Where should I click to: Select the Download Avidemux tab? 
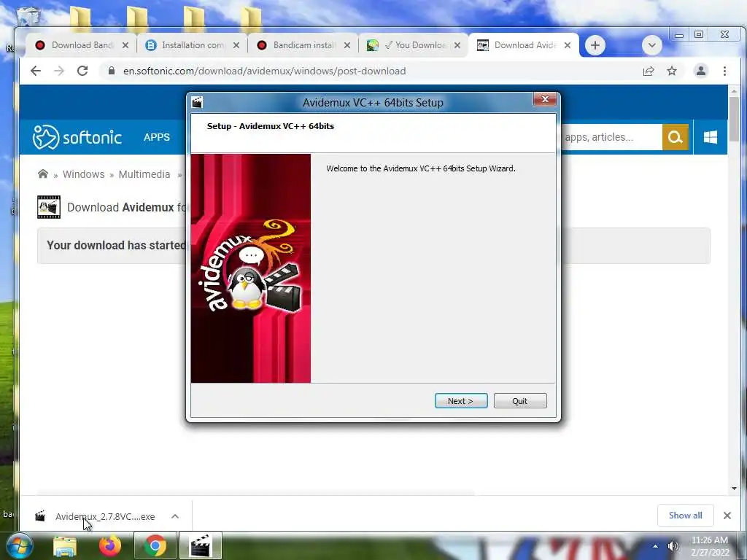525,45
